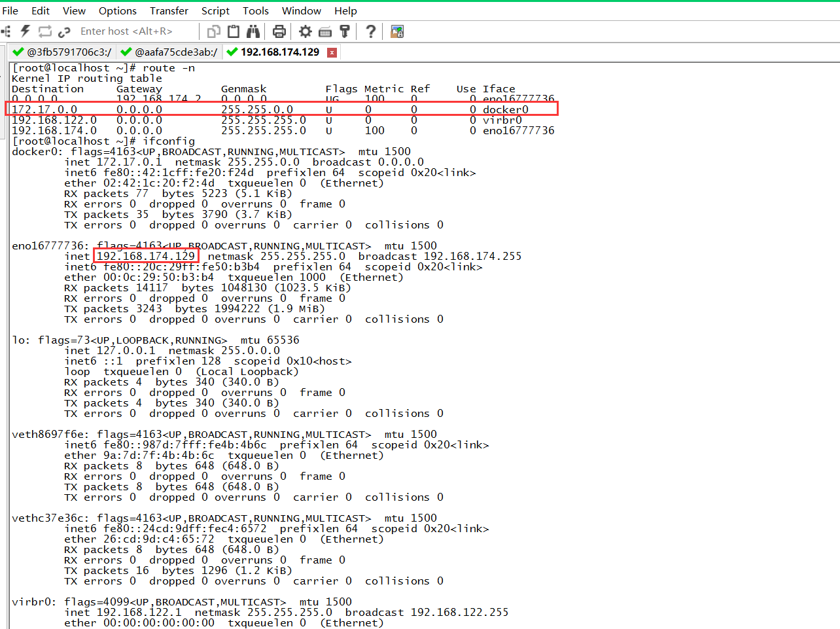Click the vethc37e36c interface name
The height and width of the screenshot is (629, 840).
pos(48,518)
